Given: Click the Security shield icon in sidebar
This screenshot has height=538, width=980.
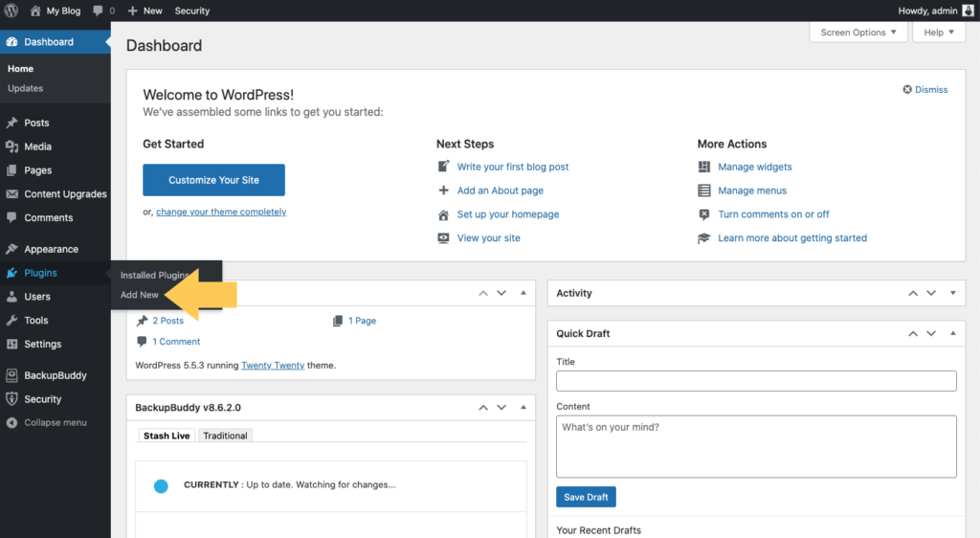Looking at the screenshot, I should point(11,399).
